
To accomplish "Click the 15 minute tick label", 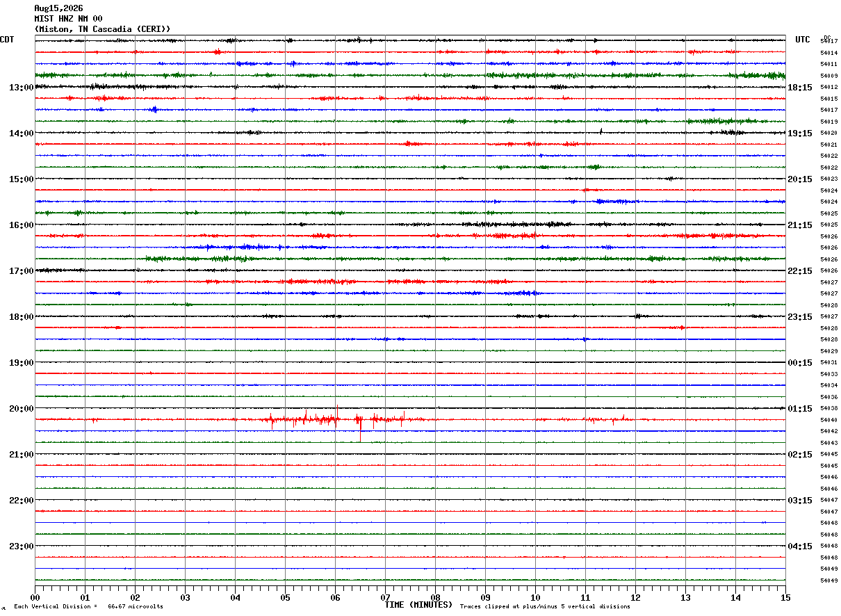I will point(785,597).
